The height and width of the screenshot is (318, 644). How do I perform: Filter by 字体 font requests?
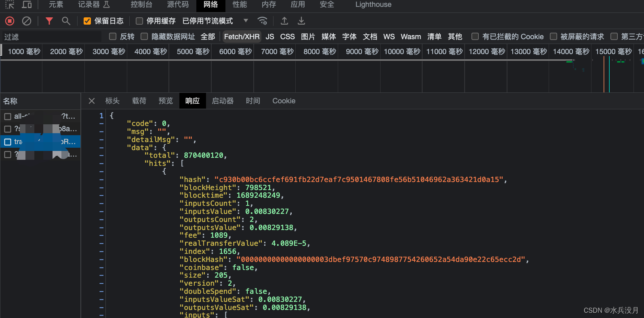(x=349, y=36)
